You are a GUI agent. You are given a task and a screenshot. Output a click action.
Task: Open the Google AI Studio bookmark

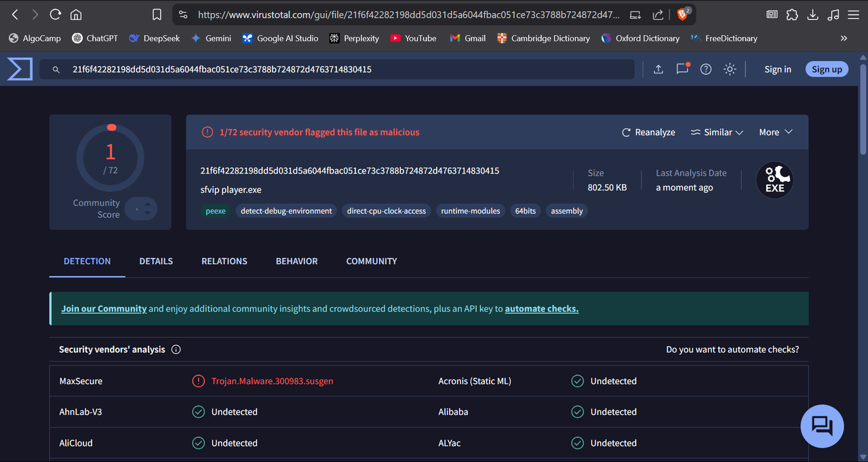click(280, 39)
